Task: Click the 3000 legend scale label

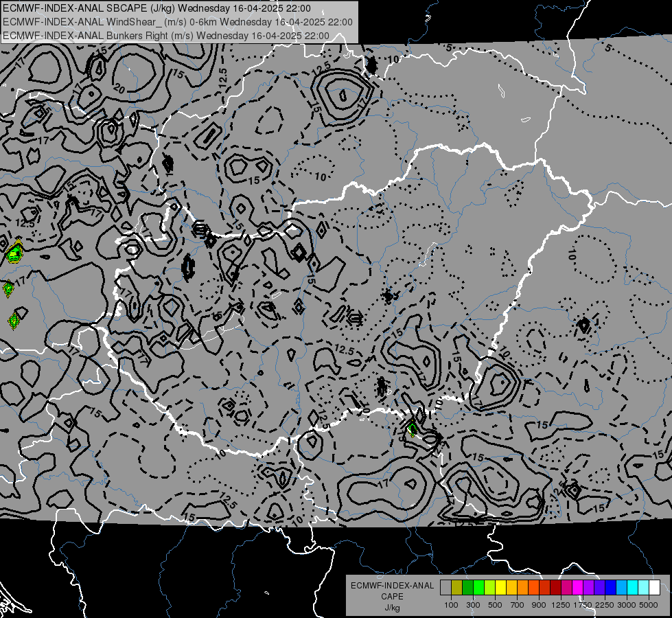Action: 627,605
